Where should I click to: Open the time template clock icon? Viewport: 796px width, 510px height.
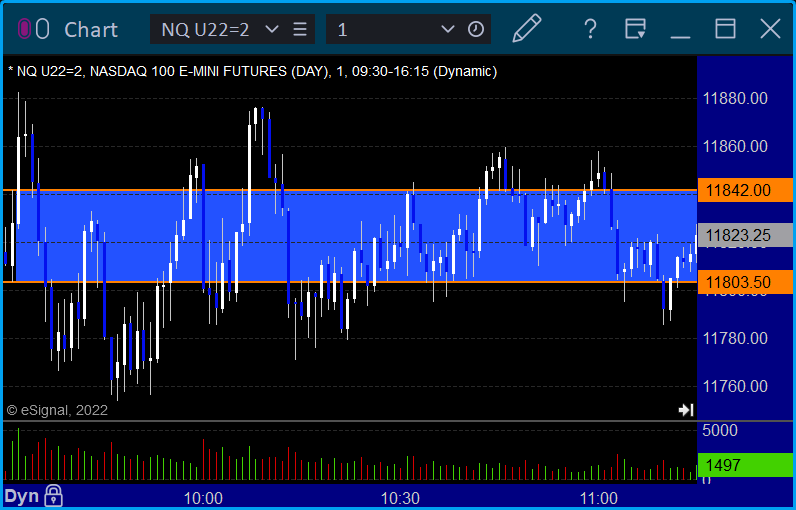coord(476,29)
